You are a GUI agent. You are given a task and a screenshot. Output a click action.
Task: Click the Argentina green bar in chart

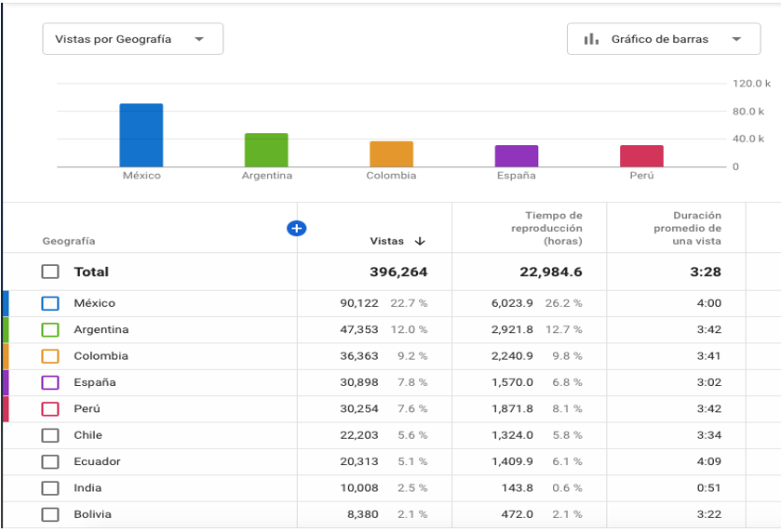coord(266,151)
